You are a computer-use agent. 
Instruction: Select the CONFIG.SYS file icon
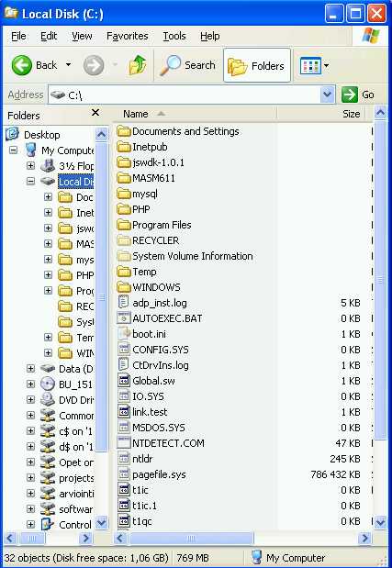click(x=124, y=350)
